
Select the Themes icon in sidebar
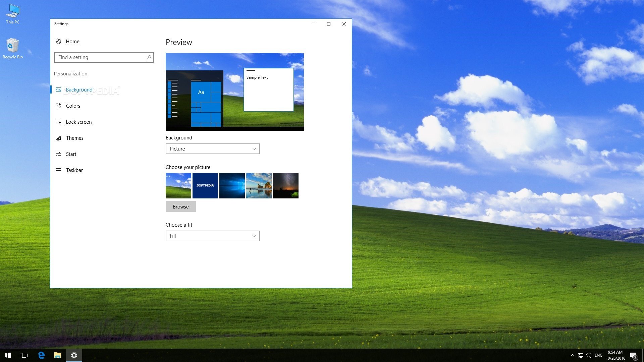(58, 138)
